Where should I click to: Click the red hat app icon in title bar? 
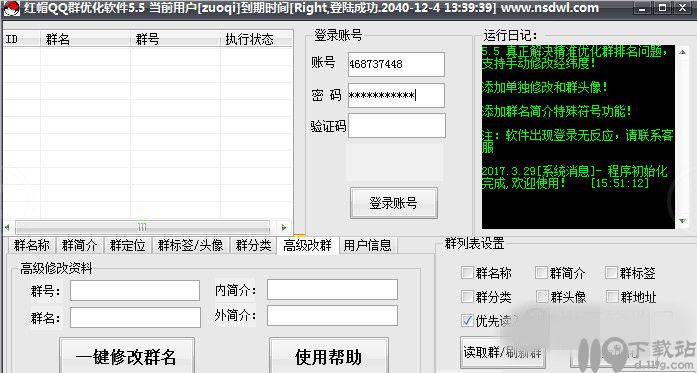[x=11, y=8]
